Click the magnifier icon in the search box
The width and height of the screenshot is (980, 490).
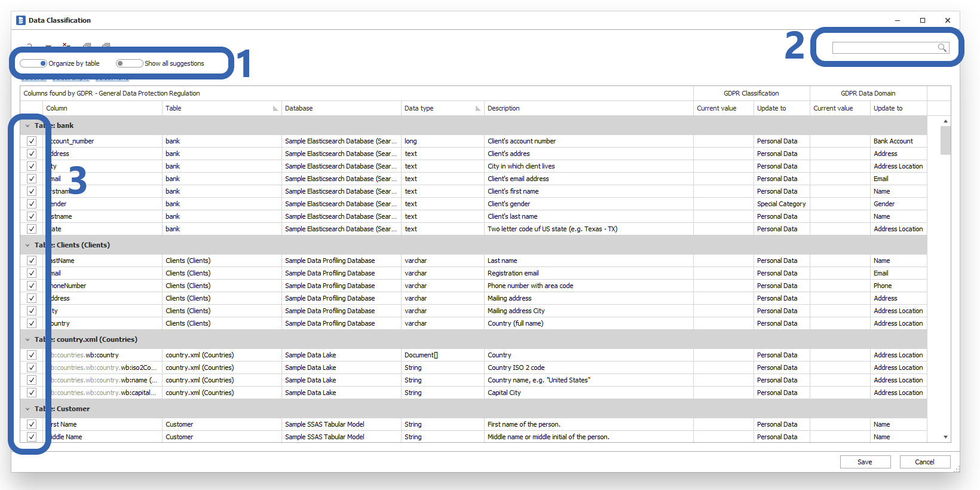point(942,48)
